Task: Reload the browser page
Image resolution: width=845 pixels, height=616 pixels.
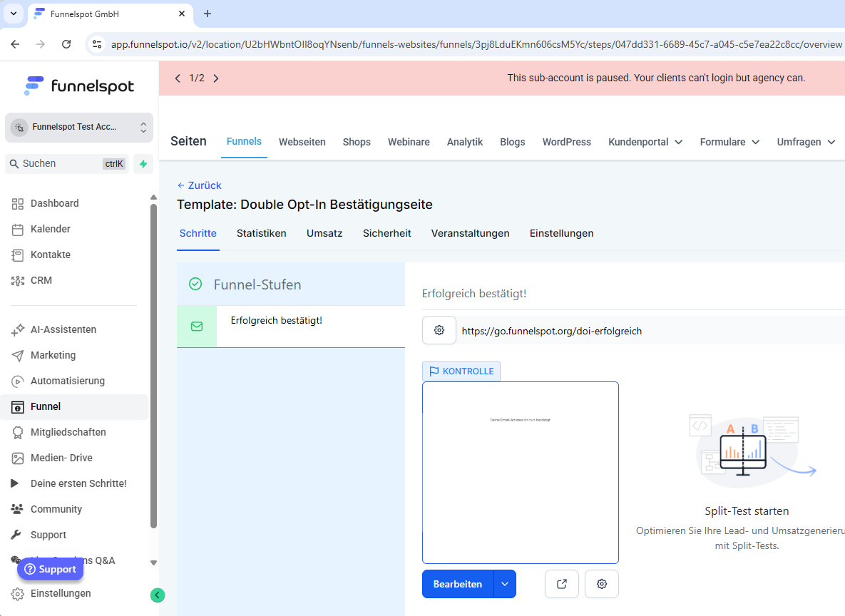Action: 66,44
